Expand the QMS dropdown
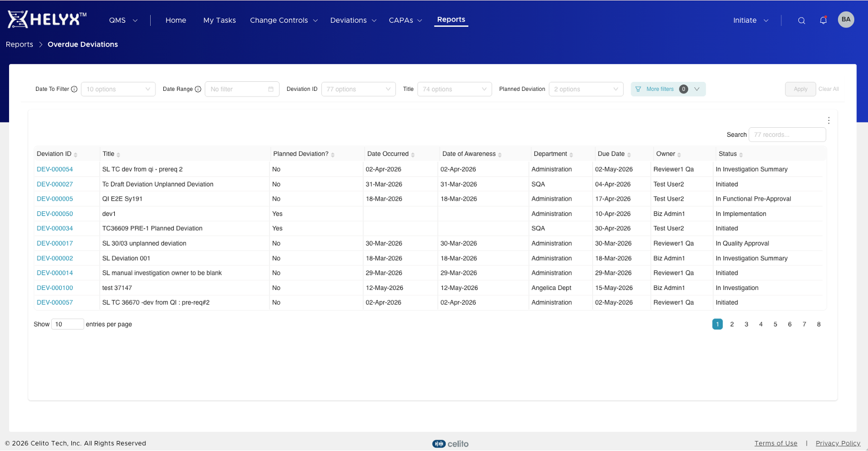Viewport: 868px width, 451px height. coord(123,20)
